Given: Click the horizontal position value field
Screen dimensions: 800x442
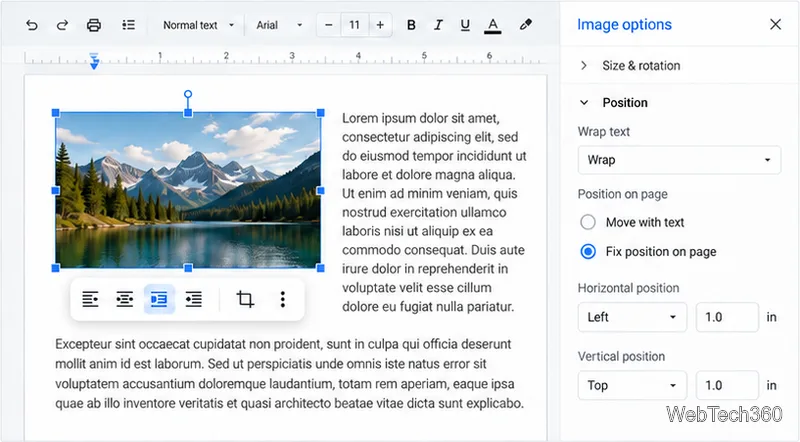Looking at the screenshot, I should [x=727, y=317].
